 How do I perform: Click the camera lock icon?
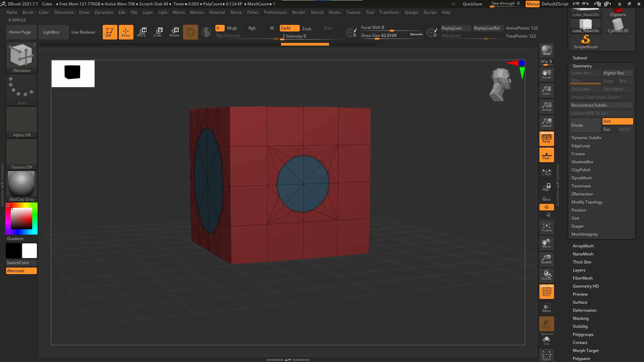pyautogui.click(x=546, y=187)
